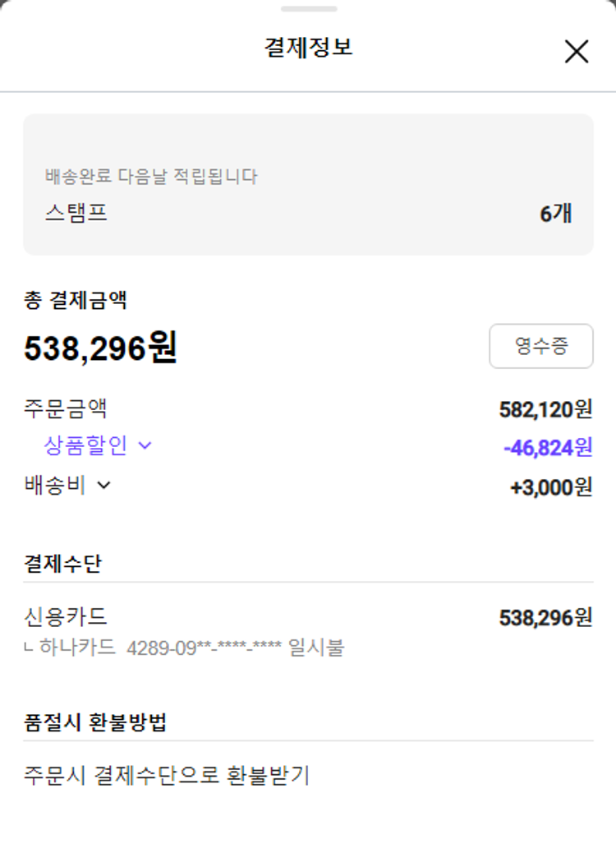Close the 결제정보 payment sheet

(577, 52)
